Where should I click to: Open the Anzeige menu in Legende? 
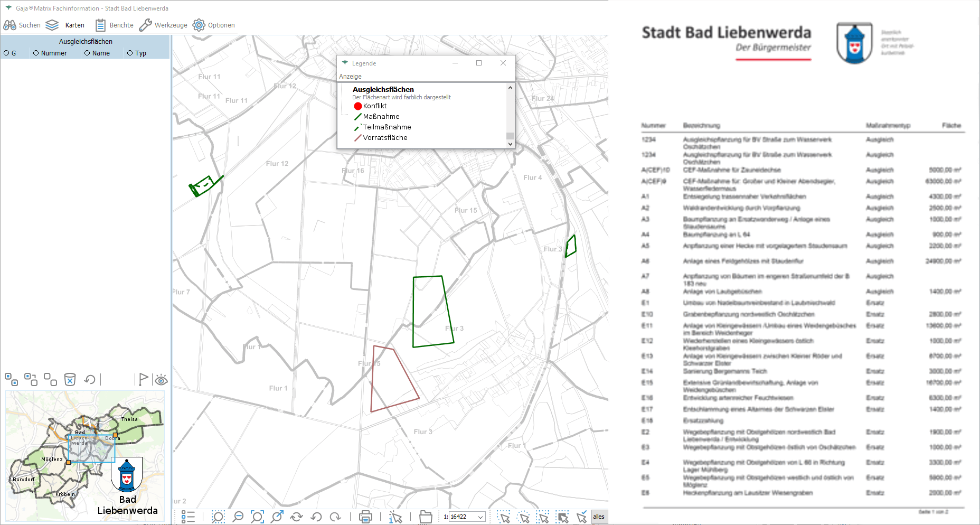pos(350,76)
